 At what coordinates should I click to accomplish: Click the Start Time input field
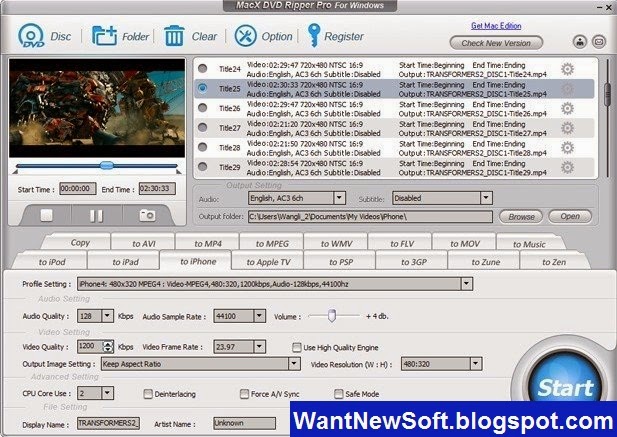[x=78, y=189]
